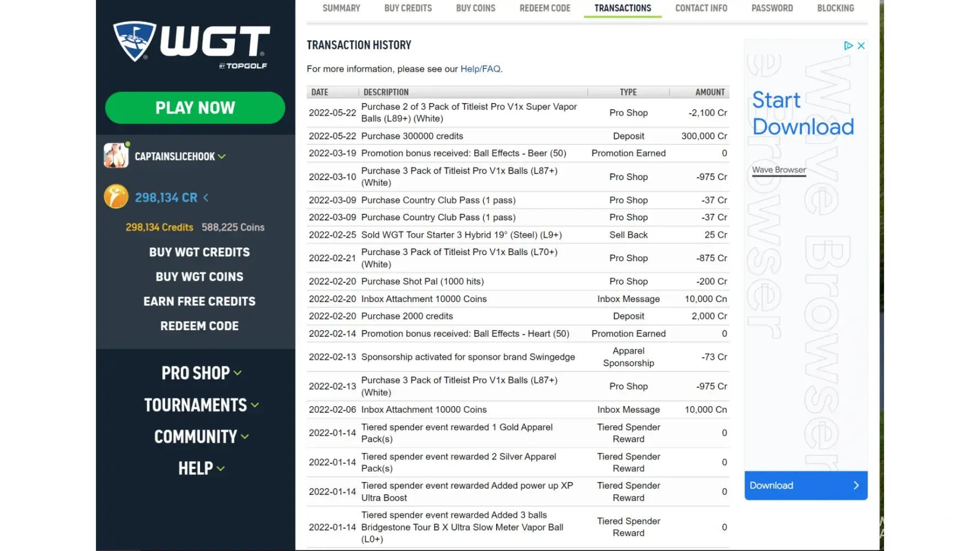Click the WGT by Topgolf logo
Image resolution: width=980 pixels, height=551 pixels.
tap(191, 45)
